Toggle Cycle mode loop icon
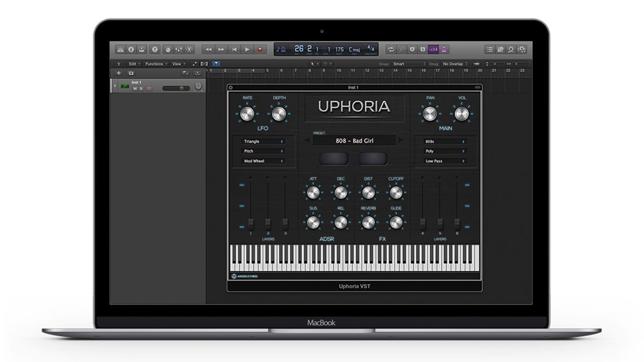Viewport: 644px width, 362px height. 391,49
